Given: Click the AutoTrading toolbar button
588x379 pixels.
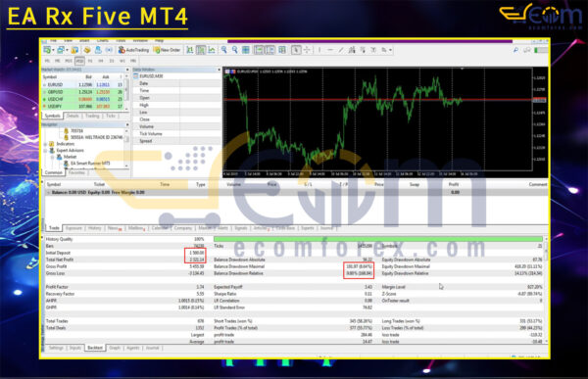Looking at the screenshot, I should [x=133, y=50].
